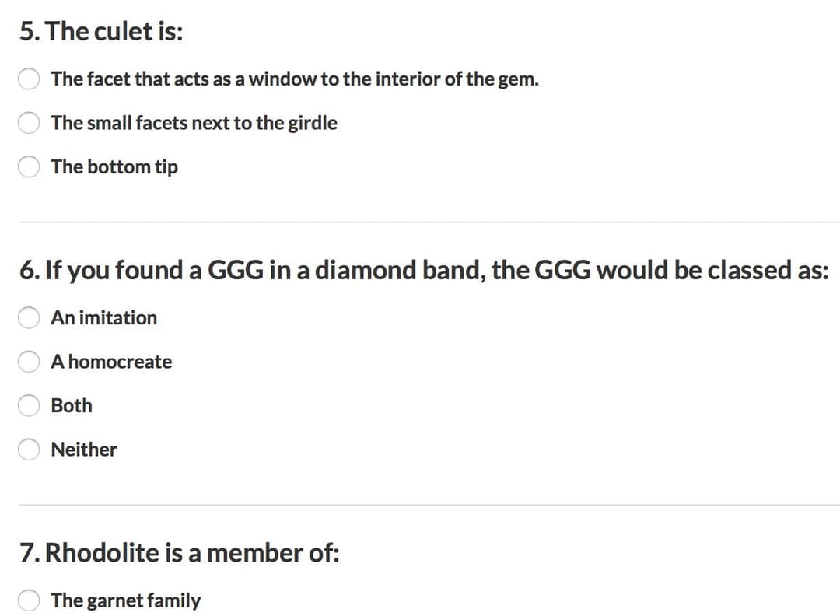
Task: Select the "An imitation" radio button
Action: click(x=29, y=317)
